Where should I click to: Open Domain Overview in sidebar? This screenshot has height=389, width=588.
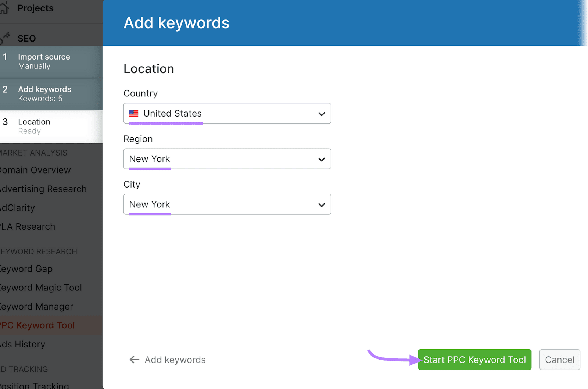click(x=35, y=170)
